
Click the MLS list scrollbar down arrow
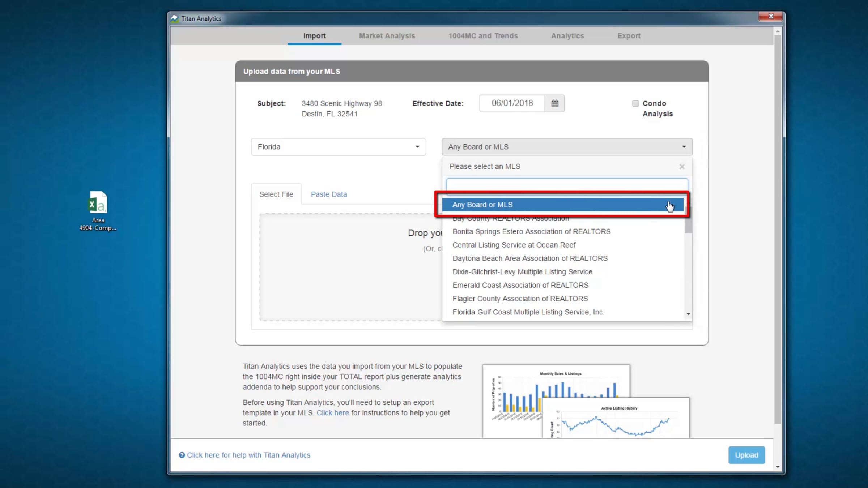click(x=688, y=314)
